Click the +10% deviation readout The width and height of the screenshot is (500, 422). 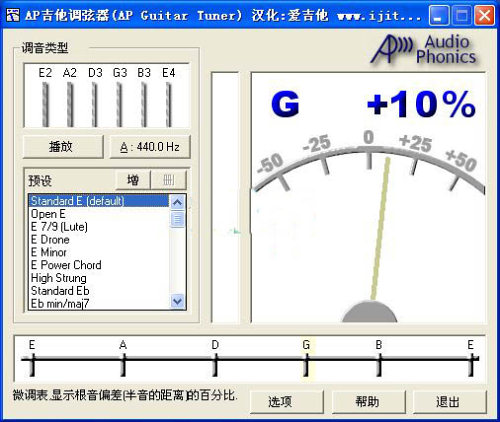pos(421,104)
